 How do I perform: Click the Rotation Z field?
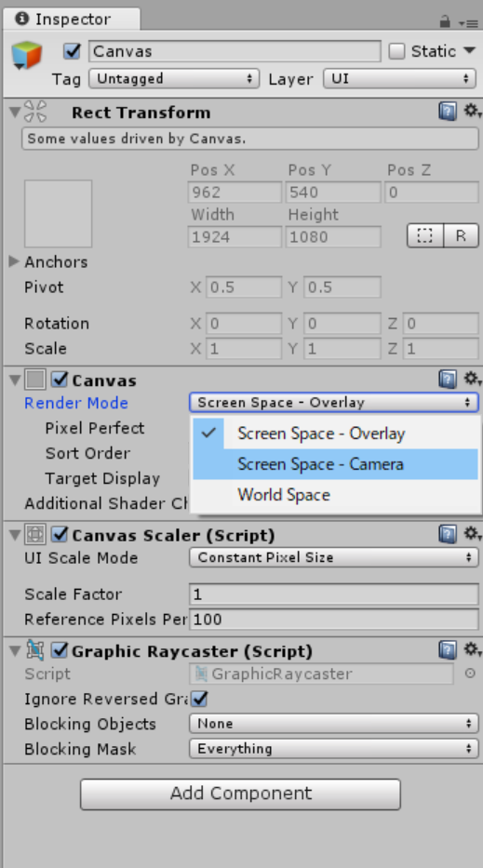pyautogui.click(x=440, y=323)
